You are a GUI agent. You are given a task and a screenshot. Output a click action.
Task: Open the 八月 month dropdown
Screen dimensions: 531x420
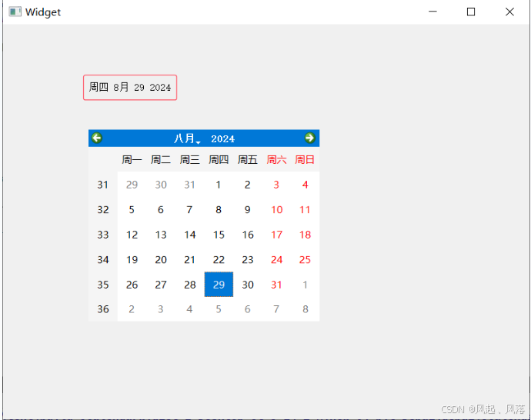click(x=187, y=138)
